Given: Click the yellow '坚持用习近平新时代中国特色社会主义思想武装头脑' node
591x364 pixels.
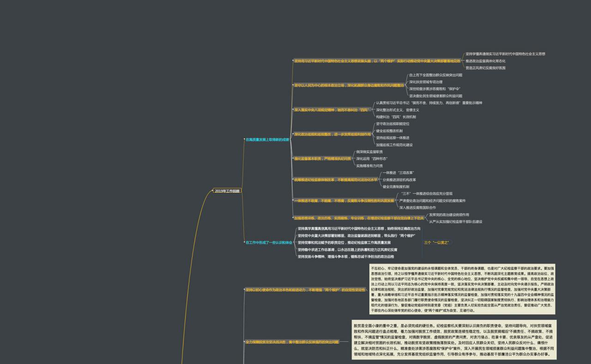Looking at the screenshot, I should click(377, 60).
